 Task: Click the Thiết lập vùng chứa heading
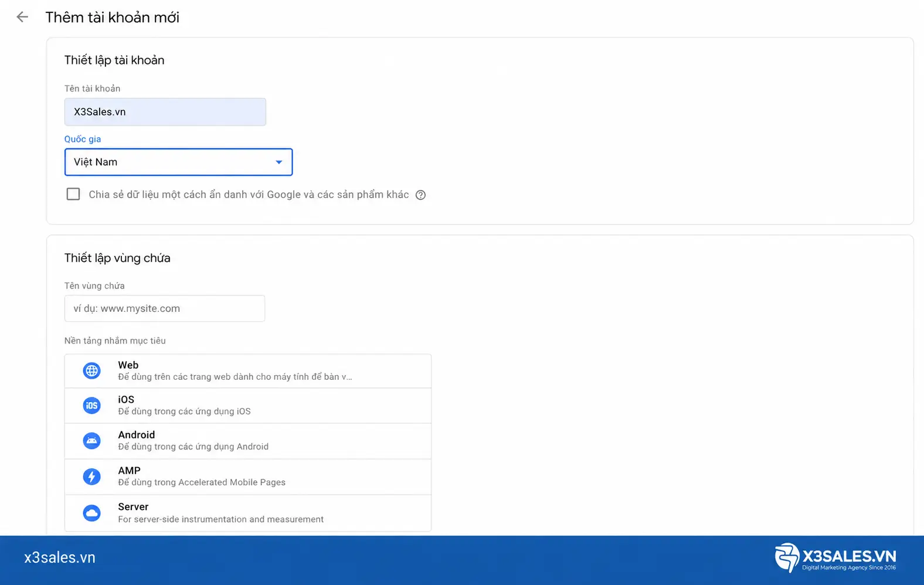(117, 258)
